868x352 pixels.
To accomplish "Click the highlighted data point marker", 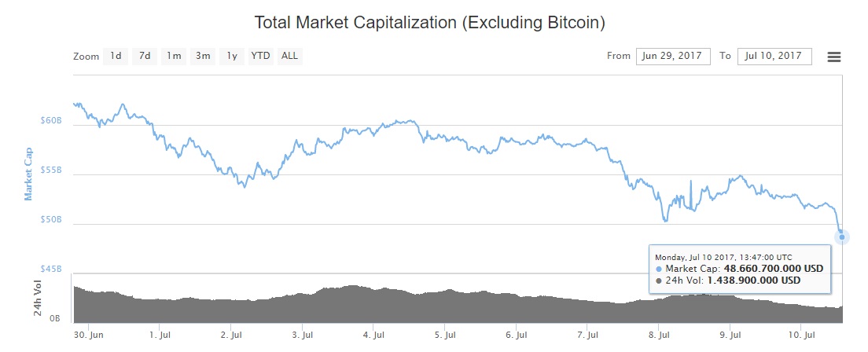I will coord(841,236).
